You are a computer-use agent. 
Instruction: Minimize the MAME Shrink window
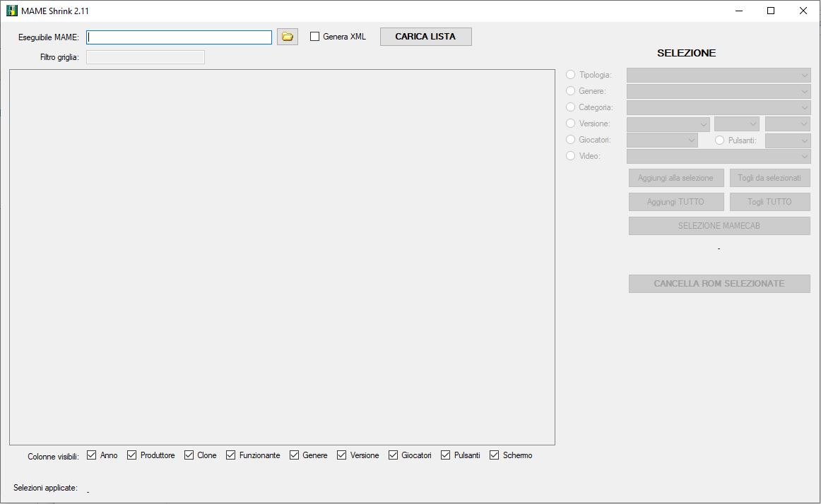pyautogui.click(x=739, y=11)
